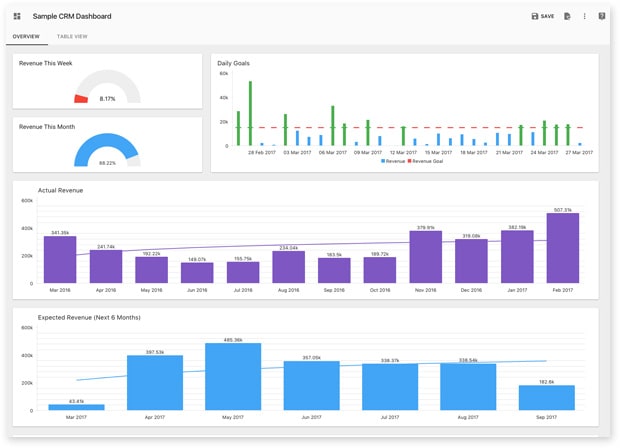Select the Overview tab
The image size is (620, 448).
[x=26, y=36]
